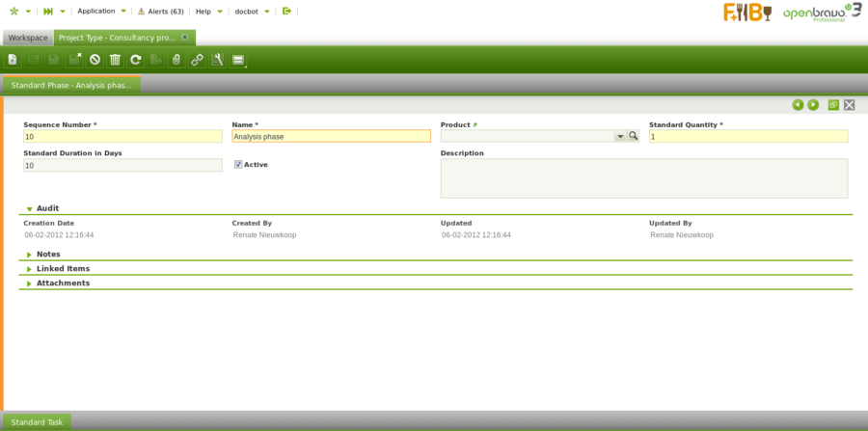Refresh the record using the toolbar icon

pos(136,60)
